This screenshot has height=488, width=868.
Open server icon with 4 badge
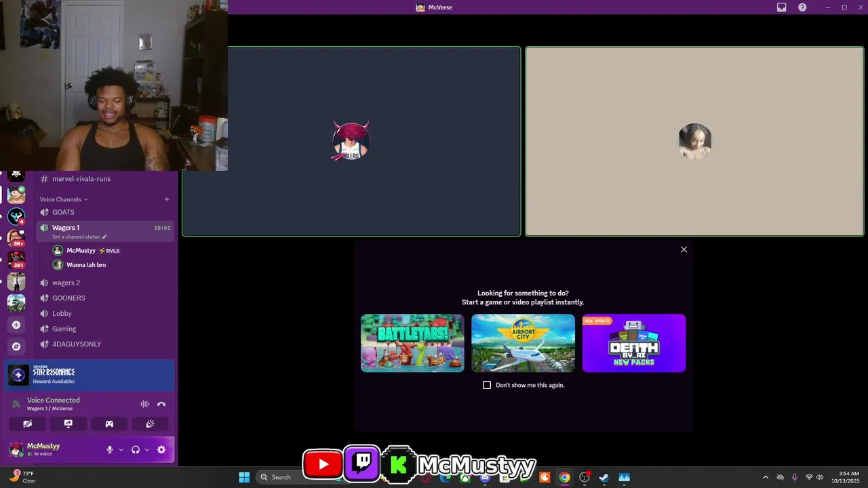(16, 216)
